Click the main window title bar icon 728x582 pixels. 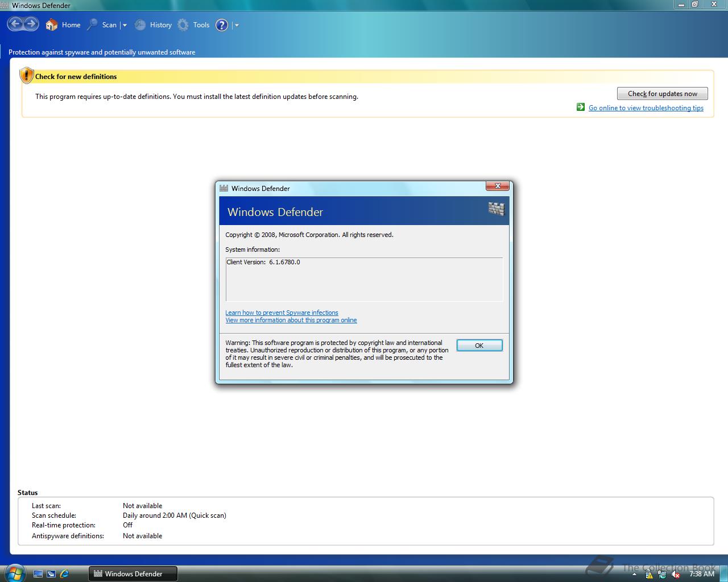coord(5,5)
